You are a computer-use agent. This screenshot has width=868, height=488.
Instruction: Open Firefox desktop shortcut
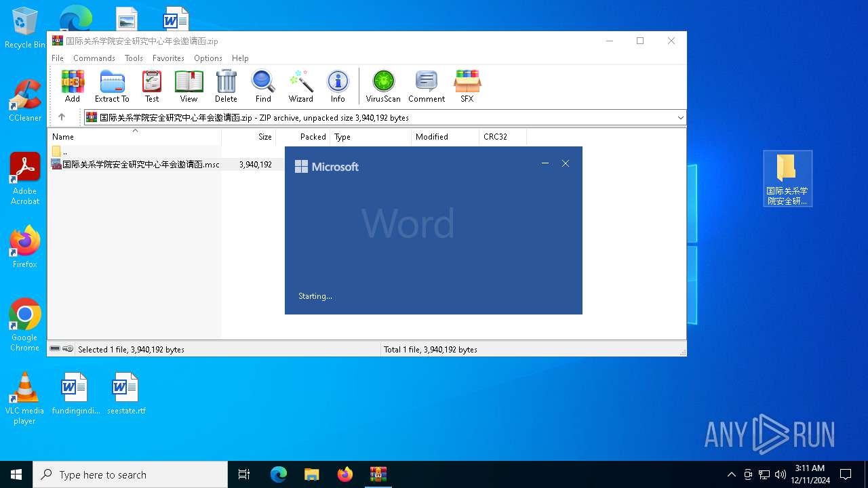click(x=24, y=247)
